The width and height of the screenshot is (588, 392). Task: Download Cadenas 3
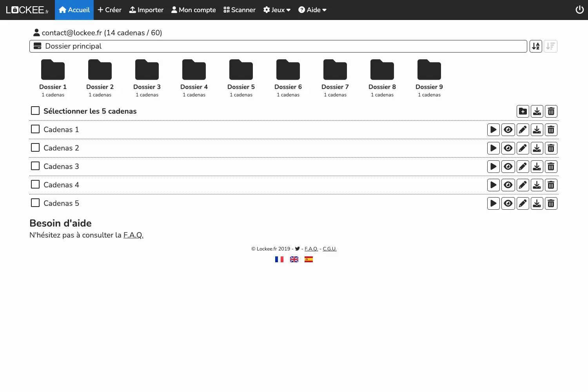[x=537, y=167]
